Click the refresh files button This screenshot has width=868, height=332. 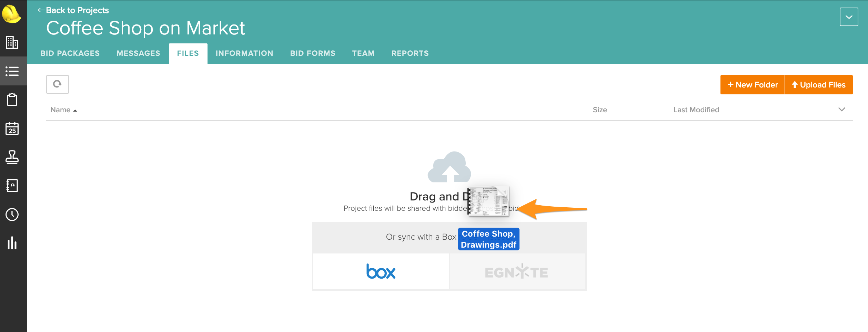coord(58,84)
